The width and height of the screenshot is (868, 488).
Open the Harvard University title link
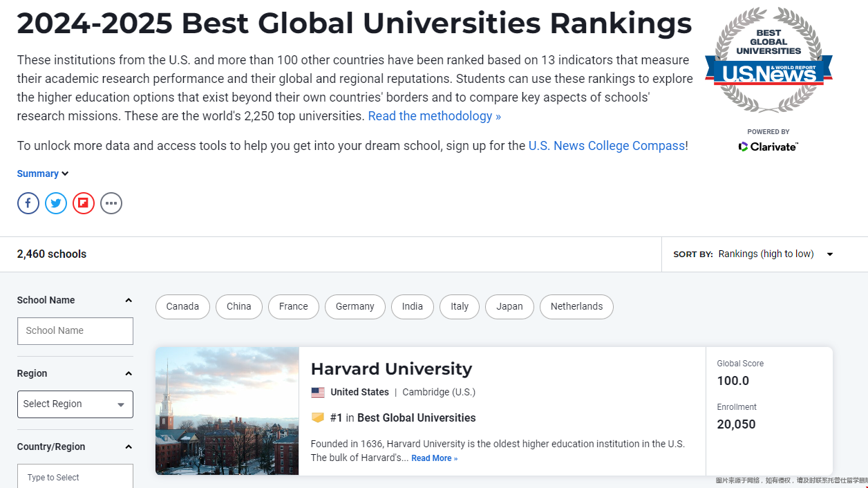[x=391, y=368]
